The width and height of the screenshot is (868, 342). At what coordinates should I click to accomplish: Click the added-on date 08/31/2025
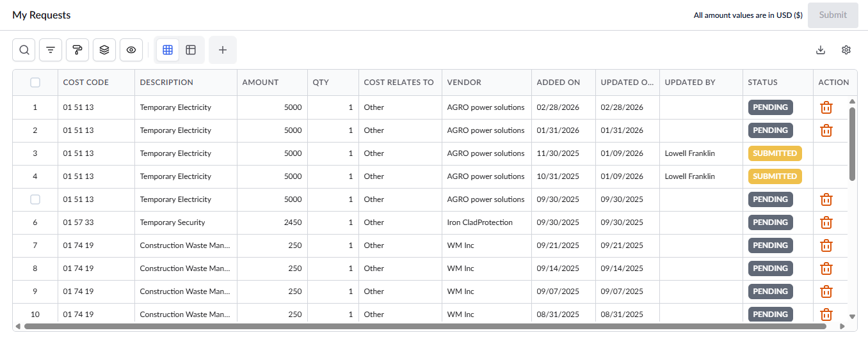(558, 315)
